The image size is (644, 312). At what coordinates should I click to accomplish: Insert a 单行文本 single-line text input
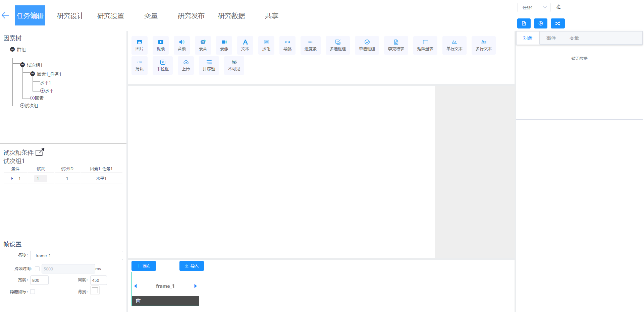454,45
